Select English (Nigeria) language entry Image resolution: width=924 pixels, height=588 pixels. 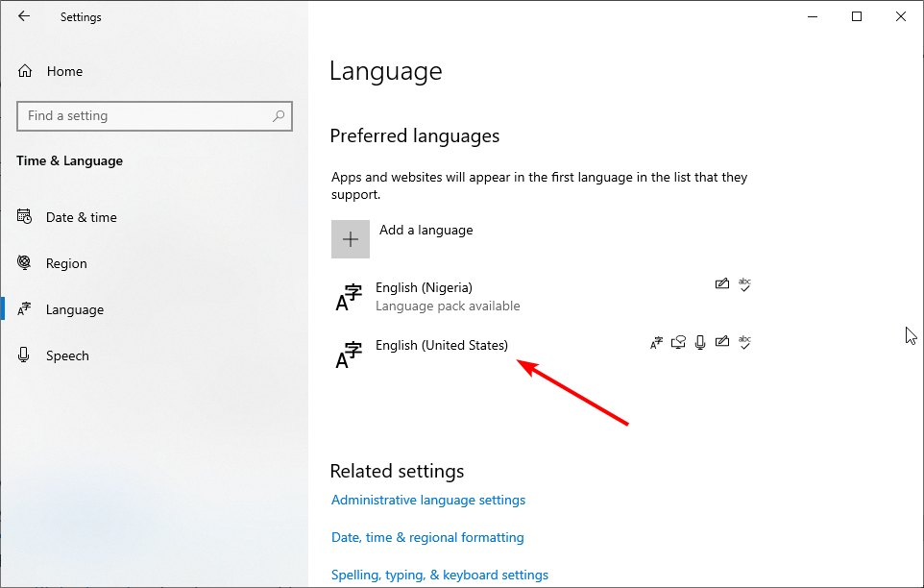pyautogui.click(x=543, y=296)
